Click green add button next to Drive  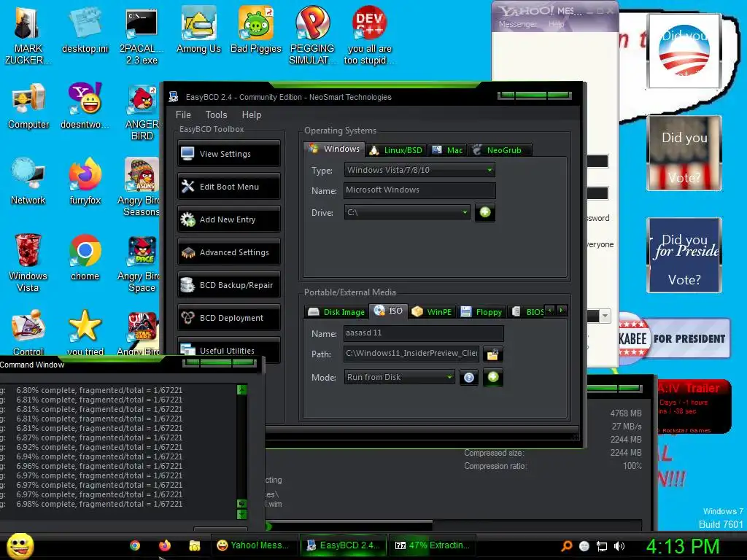coord(485,212)
